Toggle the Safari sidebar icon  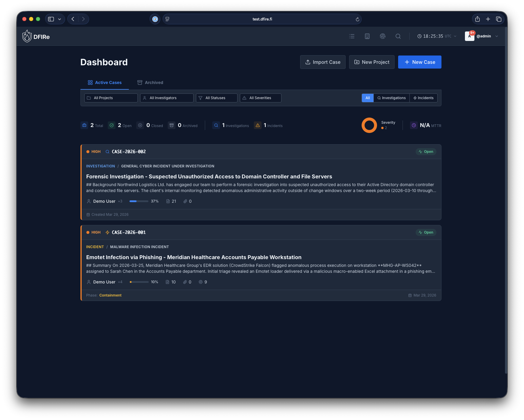51,19
